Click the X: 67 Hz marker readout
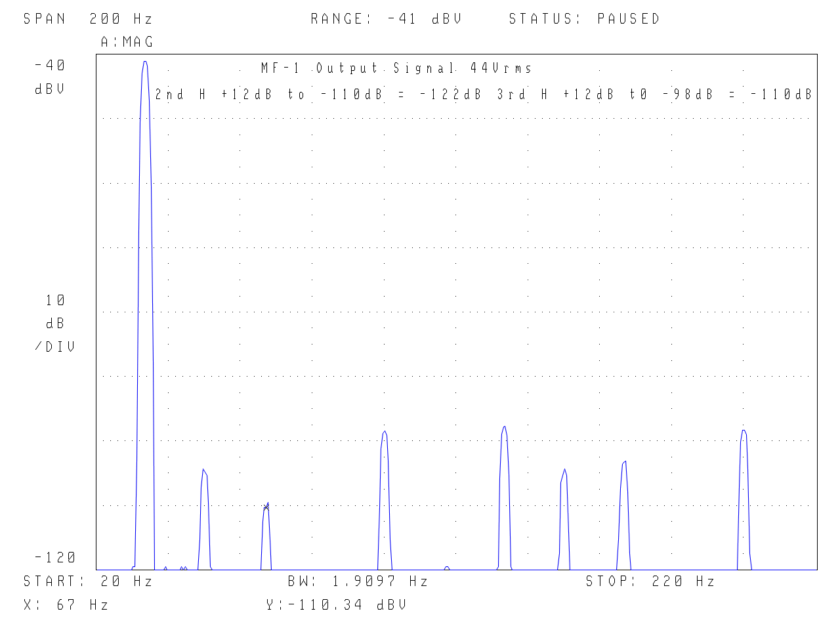 tap(66, 605)
